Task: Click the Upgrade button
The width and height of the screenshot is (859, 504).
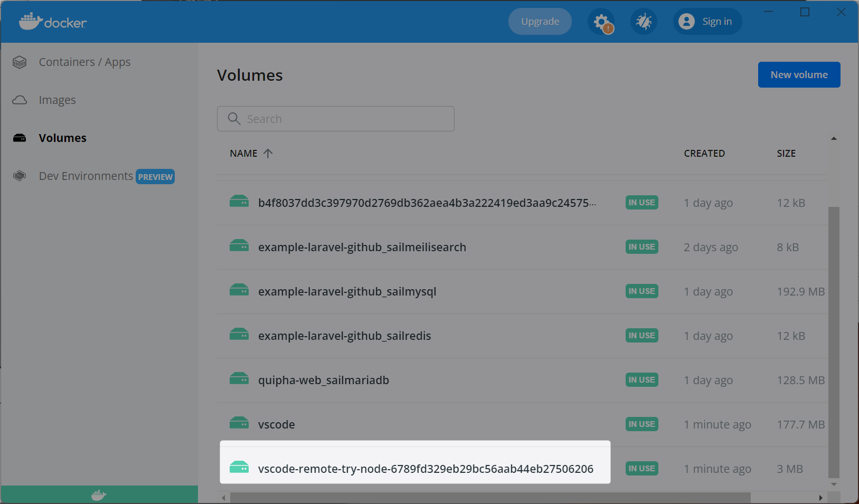Action: [x=540, y=22]
